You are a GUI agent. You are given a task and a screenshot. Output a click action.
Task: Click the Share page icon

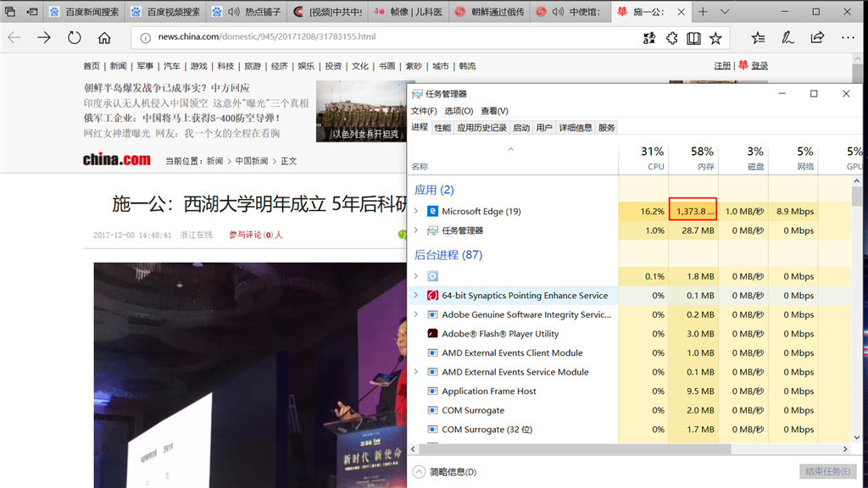click(817, 37)
